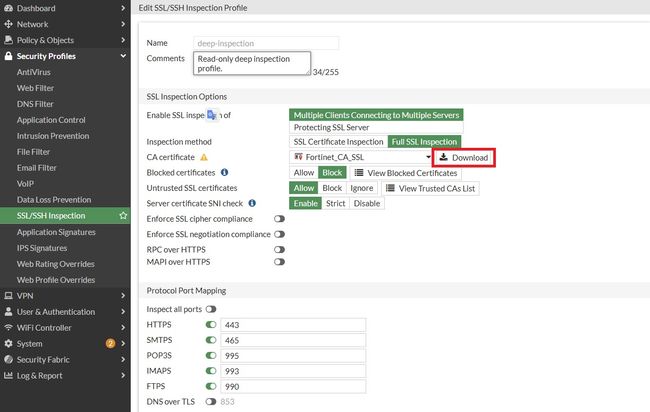
Task: Collapse the Security Profiles section chevron
Action: coord(123,56)
